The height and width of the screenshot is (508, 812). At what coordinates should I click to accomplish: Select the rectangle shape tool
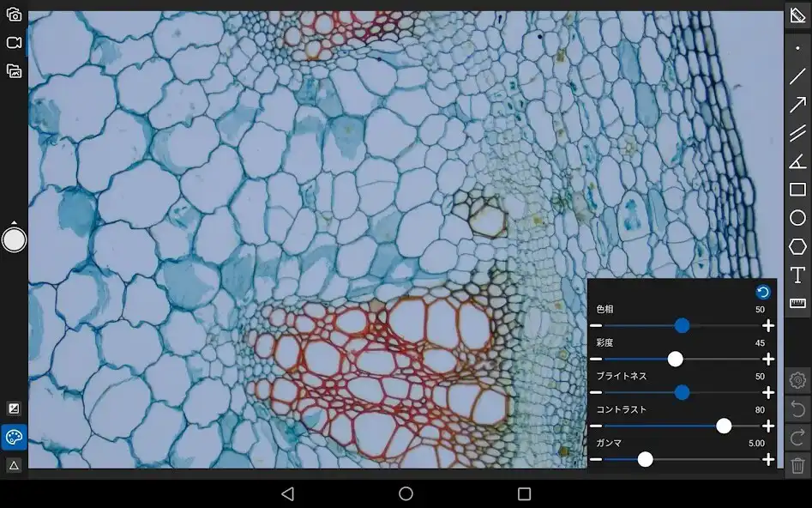click(797, 190)
